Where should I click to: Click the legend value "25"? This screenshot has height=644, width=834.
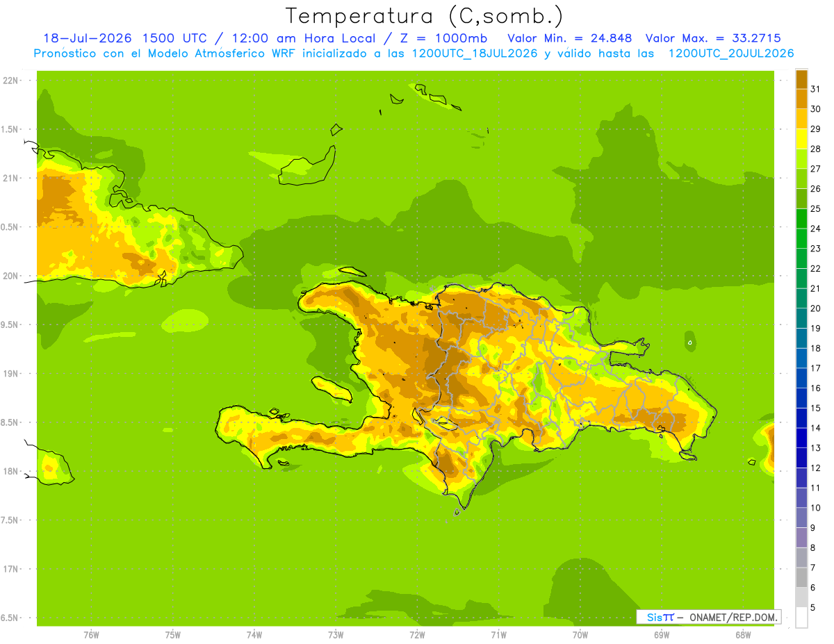(816, 208)
